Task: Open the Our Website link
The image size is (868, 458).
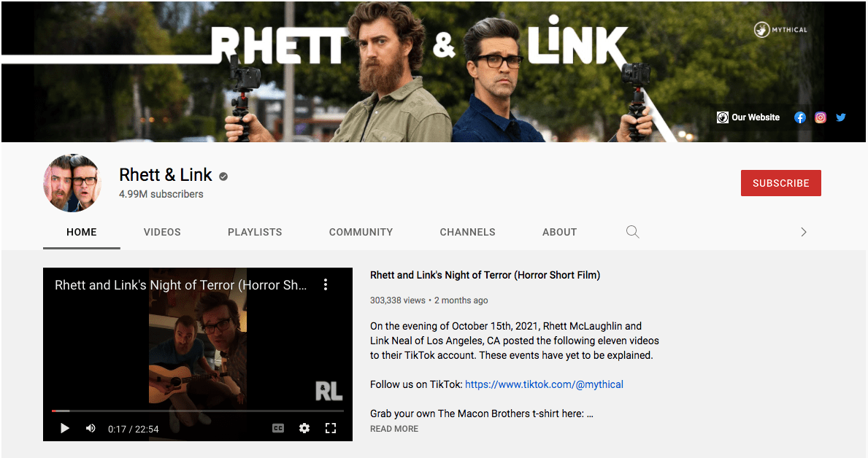Action: [748, 117]
